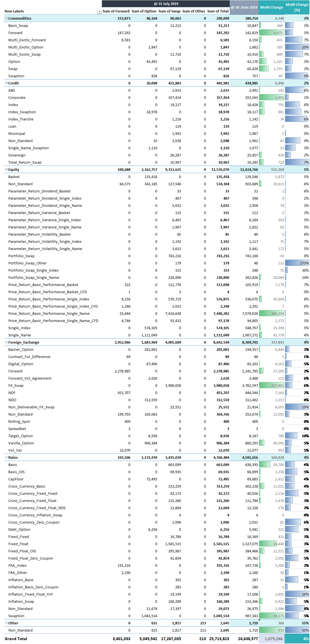310x644 pixels.
Task: Collapse the Credit group
Action: coord(6,83)
